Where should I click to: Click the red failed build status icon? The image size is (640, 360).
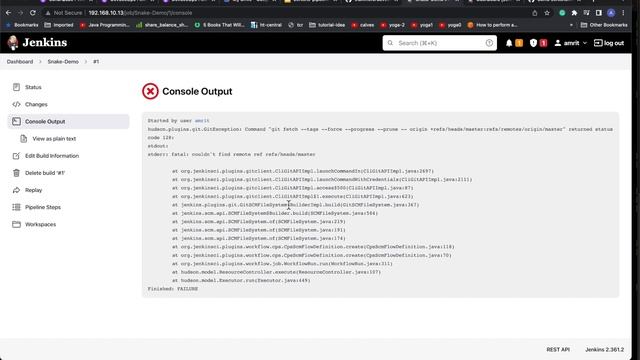tap(150, 91)
